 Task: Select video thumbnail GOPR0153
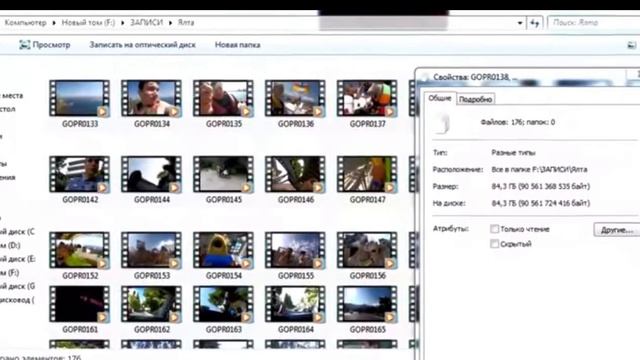point(151,250)
